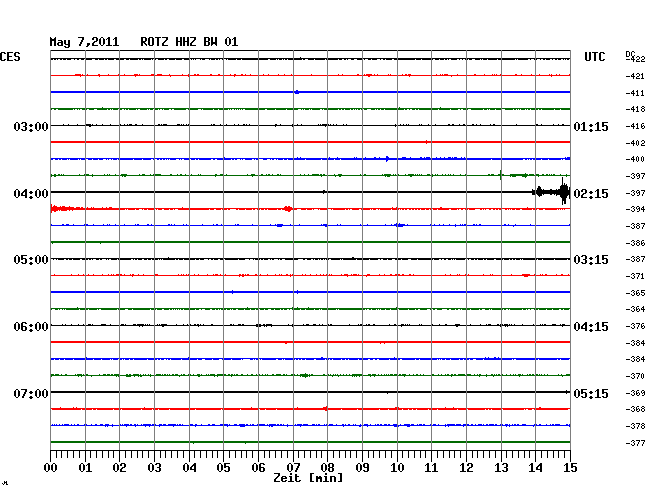Click minute label "13" on the bottom axis

coord(501,467)
